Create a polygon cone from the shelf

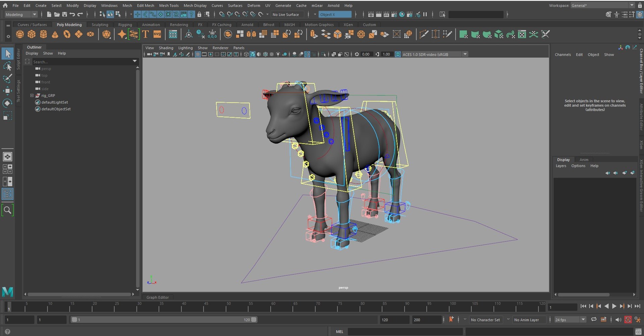pyautogui.click(x=55, y=34)
